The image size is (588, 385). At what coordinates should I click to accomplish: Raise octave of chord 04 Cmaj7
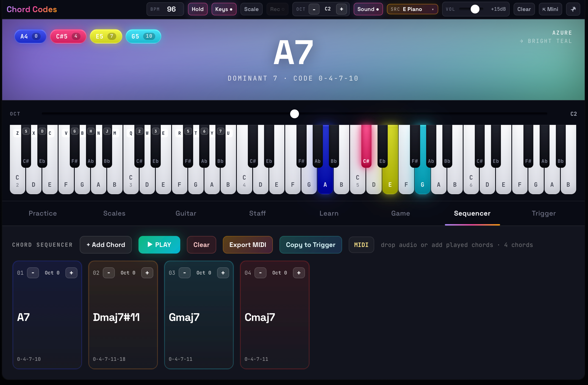click(x=299, y=273)
